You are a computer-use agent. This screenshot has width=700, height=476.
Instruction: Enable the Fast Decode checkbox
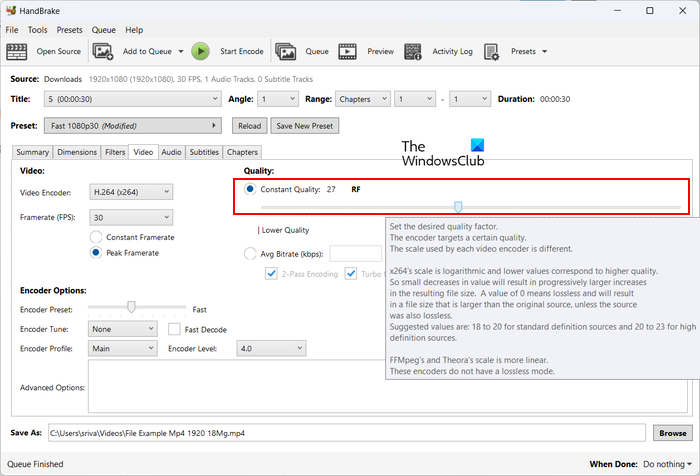(174, 330)
